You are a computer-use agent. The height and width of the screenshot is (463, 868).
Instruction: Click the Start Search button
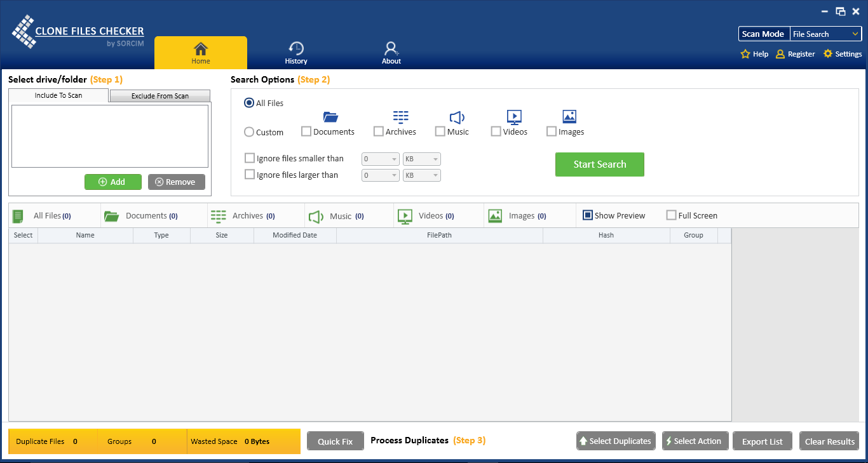[x=600, y=164]
